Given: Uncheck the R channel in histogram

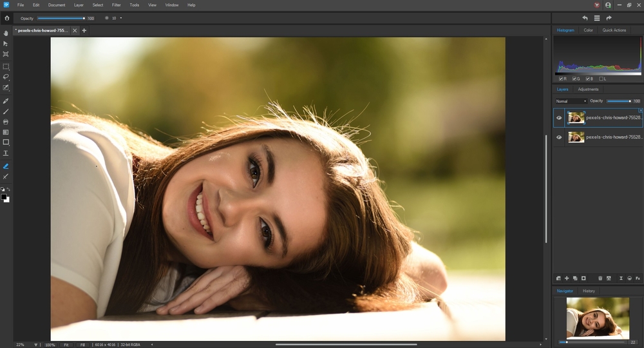Looking at the screenshot, I should click(x=561, y=79).
